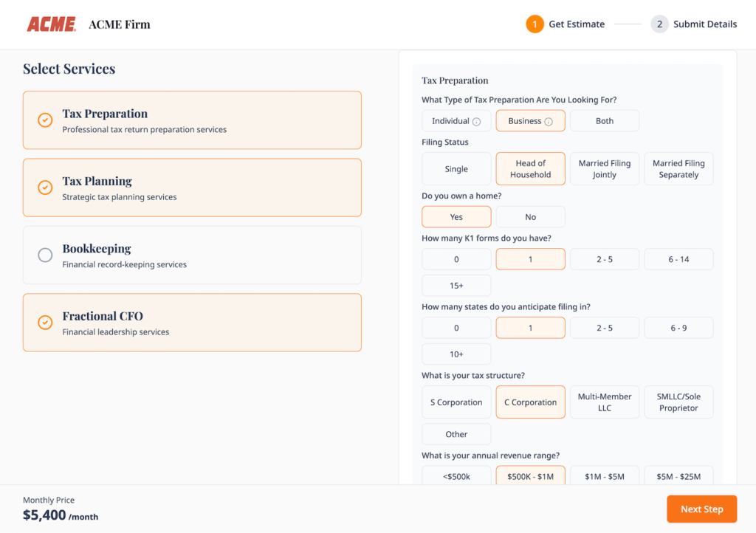Click the ACME Firm name text
The width and height of the screenshot is (756, 533).
coord(120,24)
